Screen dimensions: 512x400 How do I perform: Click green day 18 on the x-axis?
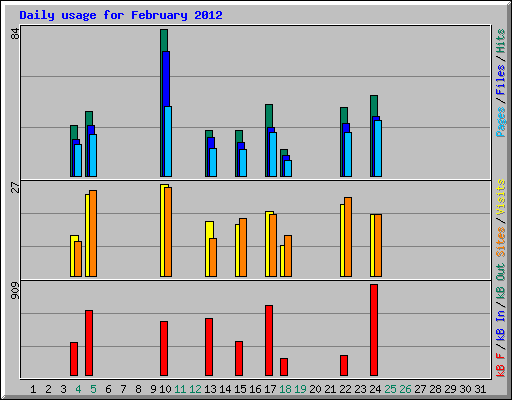[285, 389]
